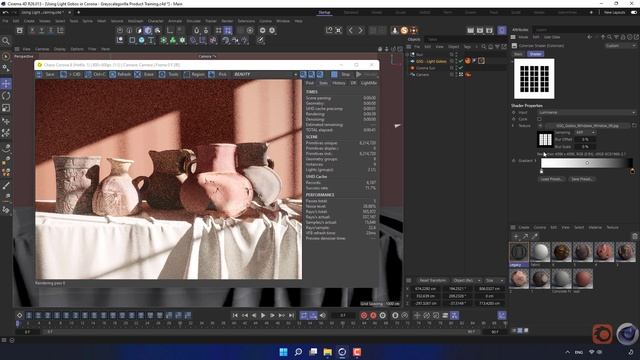Select the black gradient knot
This screenshot has width=640, height=360.
pos(632,171)
